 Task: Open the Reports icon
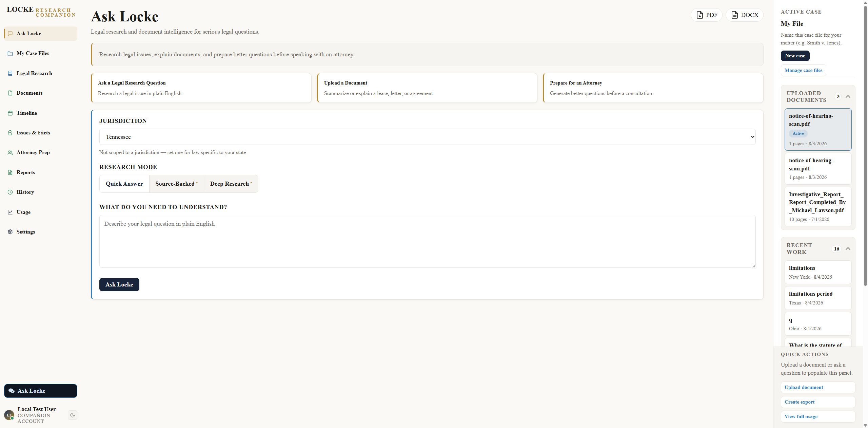[x=10, y=172]
